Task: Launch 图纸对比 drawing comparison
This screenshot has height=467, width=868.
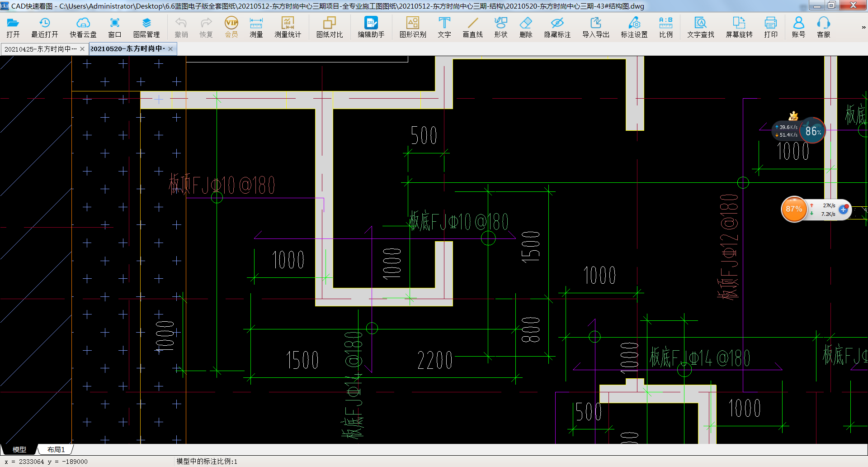Action: [330, 28]
